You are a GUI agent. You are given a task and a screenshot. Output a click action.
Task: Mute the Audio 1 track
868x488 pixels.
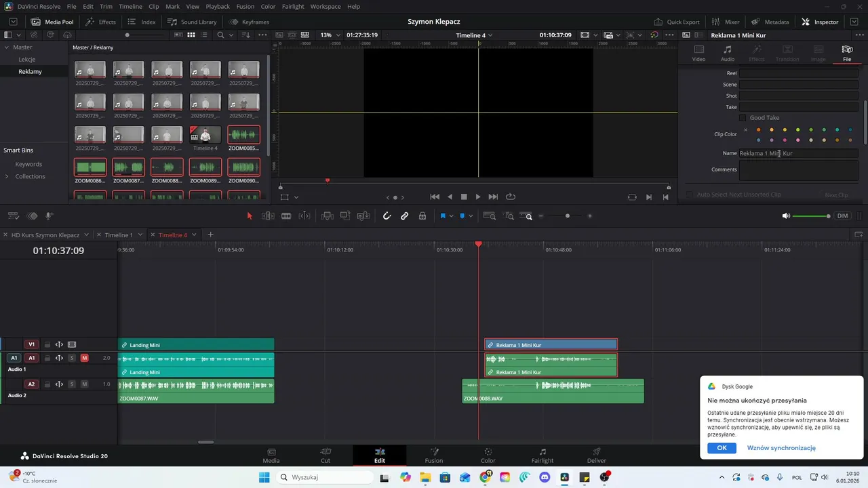tap(84, 358)
